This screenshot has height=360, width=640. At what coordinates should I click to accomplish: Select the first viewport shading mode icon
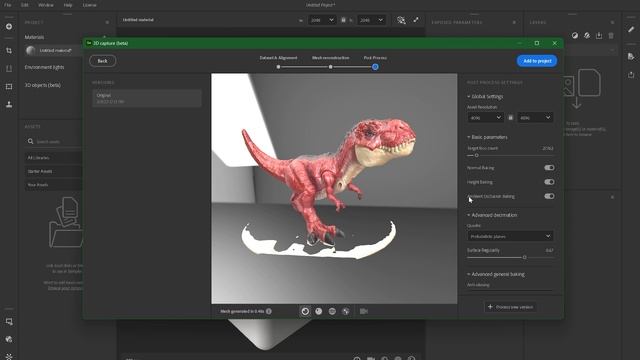305,311
